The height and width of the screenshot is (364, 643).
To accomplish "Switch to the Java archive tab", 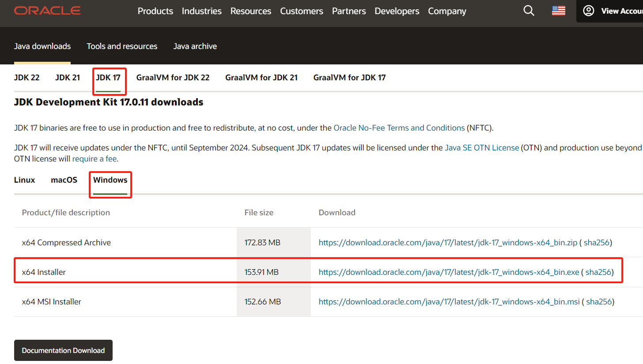I will tap(195, 46).
